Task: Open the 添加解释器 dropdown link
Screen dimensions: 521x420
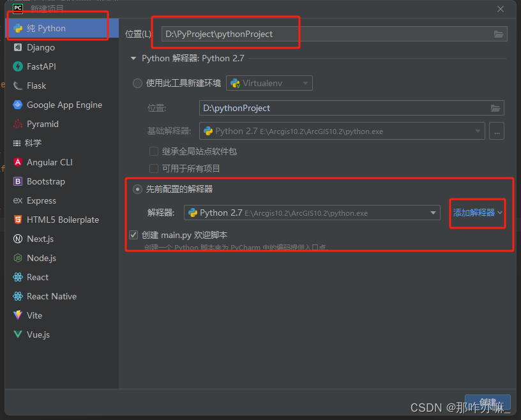Action: pos(478,213)
